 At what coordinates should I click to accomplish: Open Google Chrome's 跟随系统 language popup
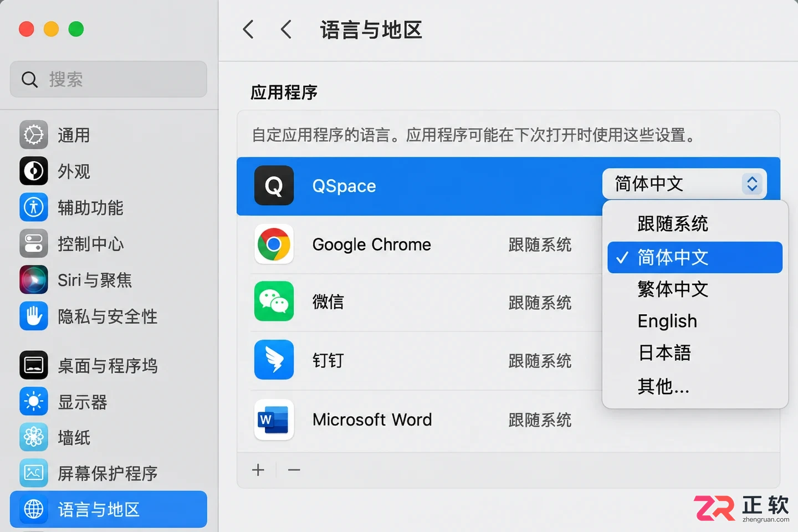(x=540, y=244)
